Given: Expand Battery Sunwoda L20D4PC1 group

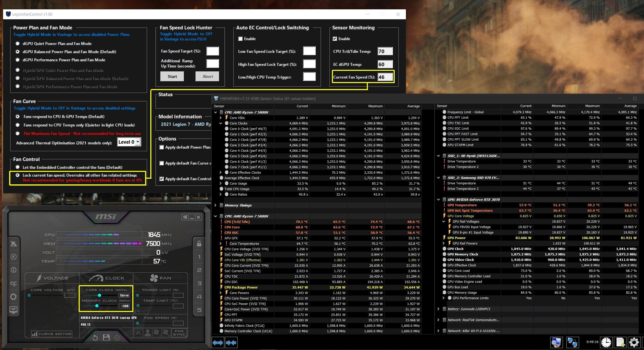Looking at the screenshot, I should (438, 309).
